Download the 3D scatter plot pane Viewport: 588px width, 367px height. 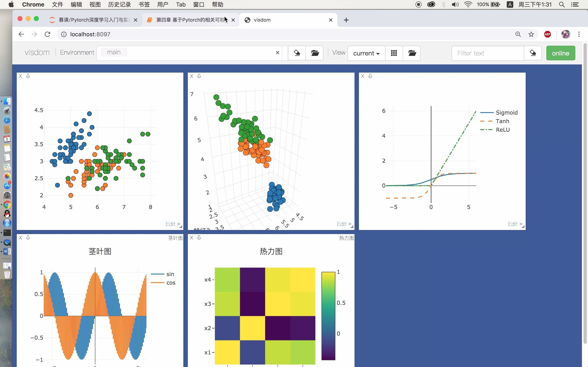pyautogui.click(x=199, y=76)
